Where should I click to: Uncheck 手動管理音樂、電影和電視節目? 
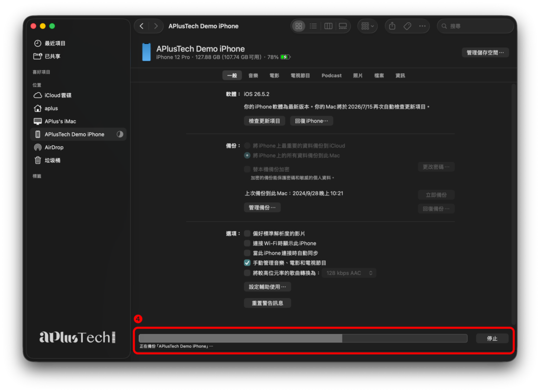click(247, 263)
